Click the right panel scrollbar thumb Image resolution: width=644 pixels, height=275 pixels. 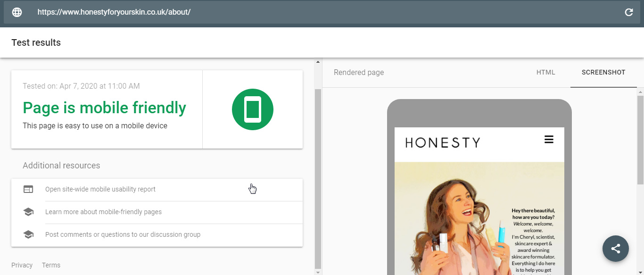point(640,140)
